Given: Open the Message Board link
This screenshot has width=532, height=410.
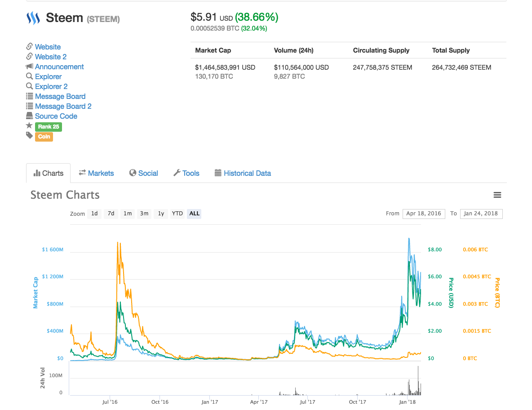Looking at the screenshot, I should [x=60, y=96].
